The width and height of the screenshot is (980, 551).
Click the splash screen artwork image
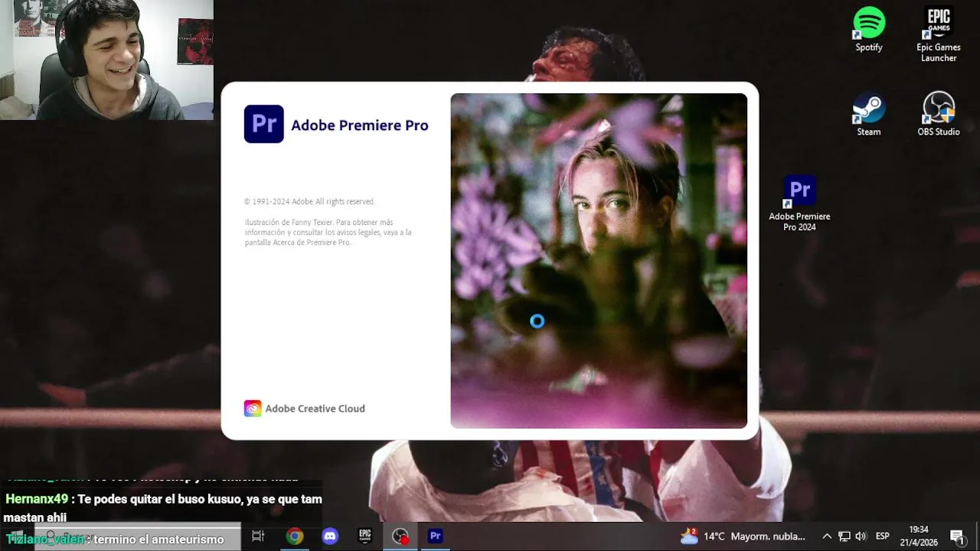tap(599, 261)
